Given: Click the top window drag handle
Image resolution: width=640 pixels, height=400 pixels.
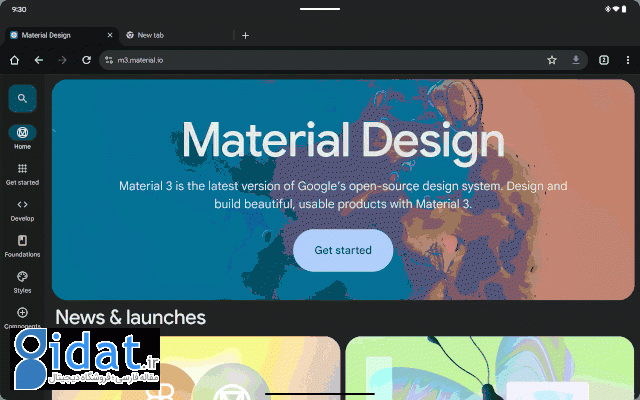Looking at the screenshot, I should coord(320,9).
